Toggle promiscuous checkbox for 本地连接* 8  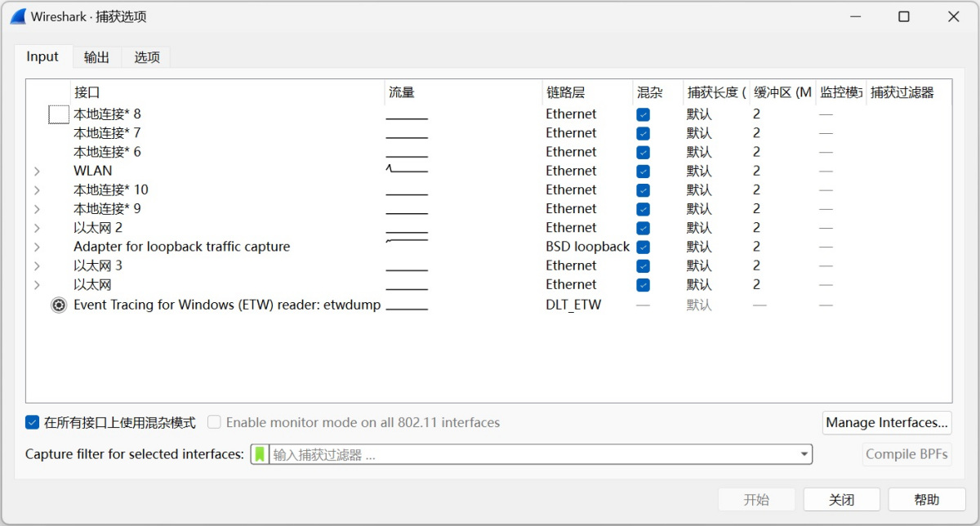[x=643, y=114]
